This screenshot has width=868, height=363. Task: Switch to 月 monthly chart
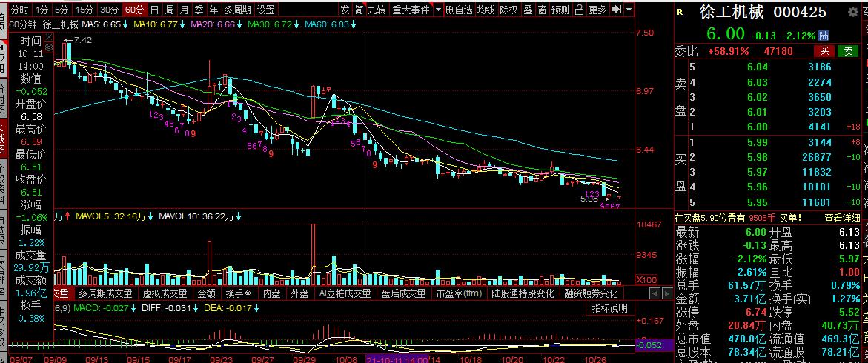click(184, 10)
